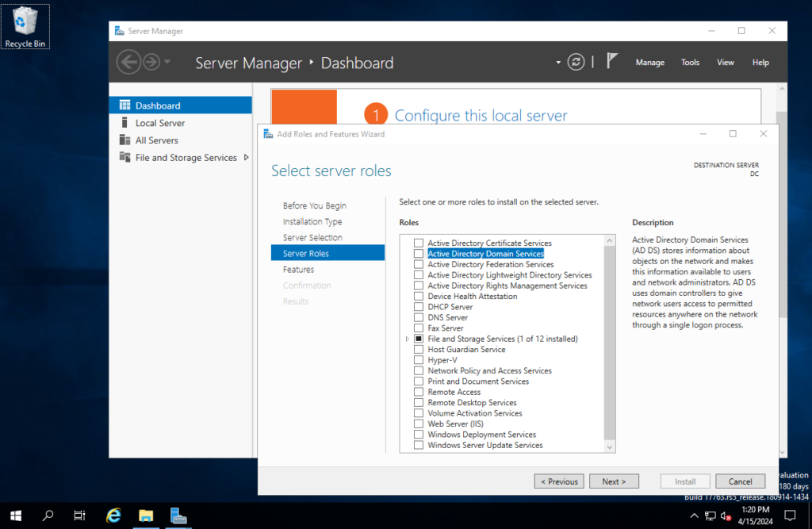Select Network Policy and Access Services text
This screenshot has width=812, height=529.
click(x=490, y=370)
